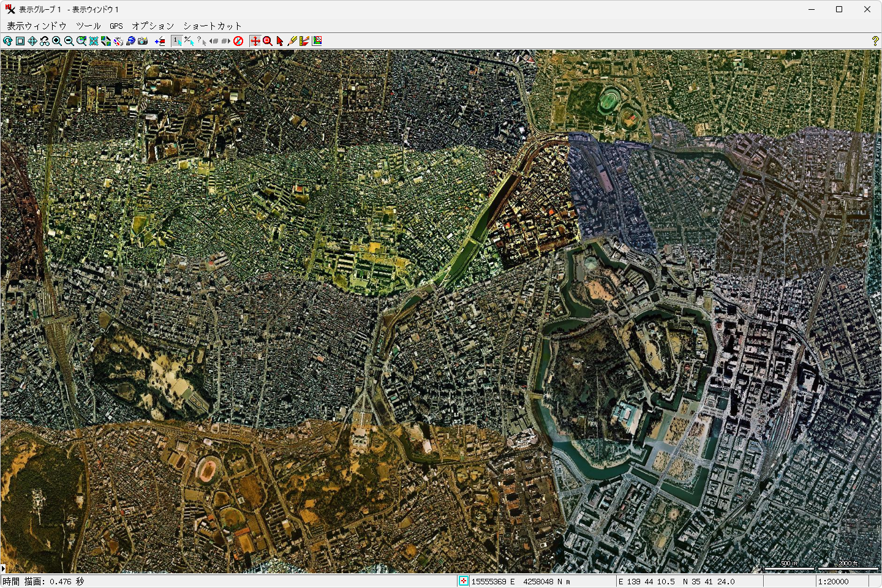The image size is (882, 588).
Task: Open the オプション menu
Action: tap(153, 26)
